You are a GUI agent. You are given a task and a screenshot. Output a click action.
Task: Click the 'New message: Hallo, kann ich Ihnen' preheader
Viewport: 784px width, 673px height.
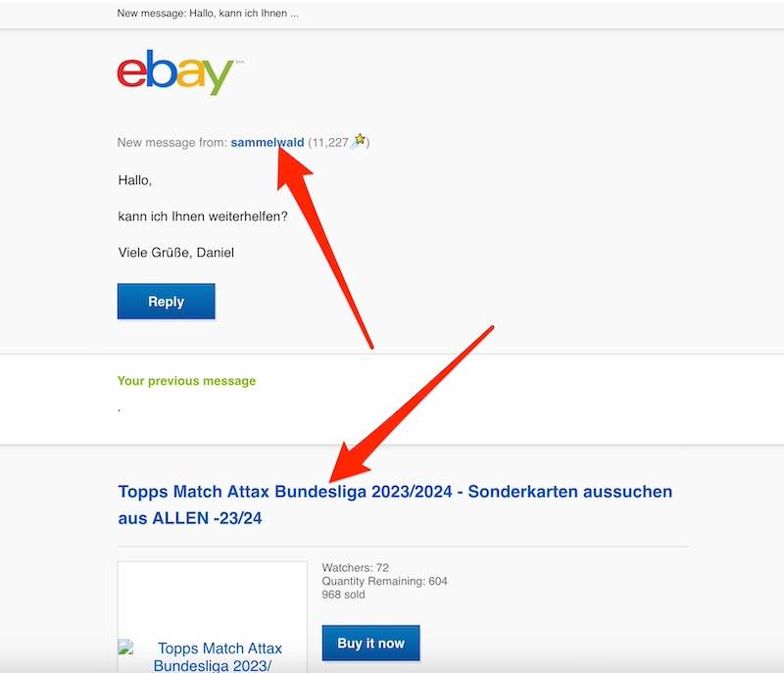208,14
